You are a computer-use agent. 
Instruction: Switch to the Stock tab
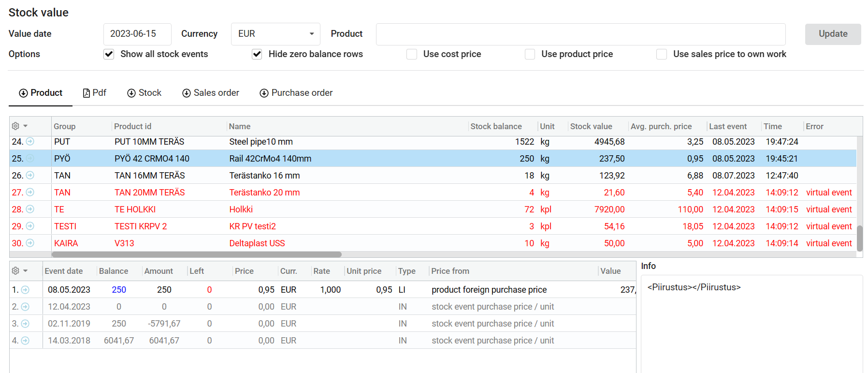[145, 93]
